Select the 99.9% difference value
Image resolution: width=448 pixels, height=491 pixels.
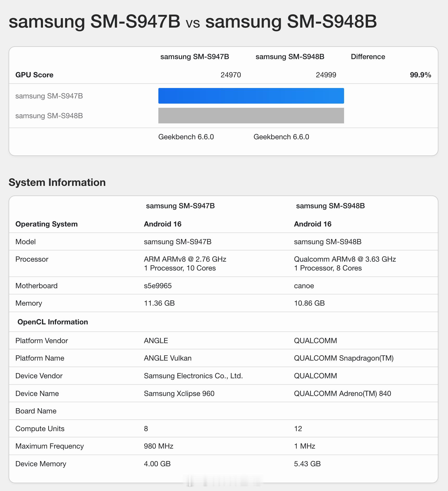420,75
